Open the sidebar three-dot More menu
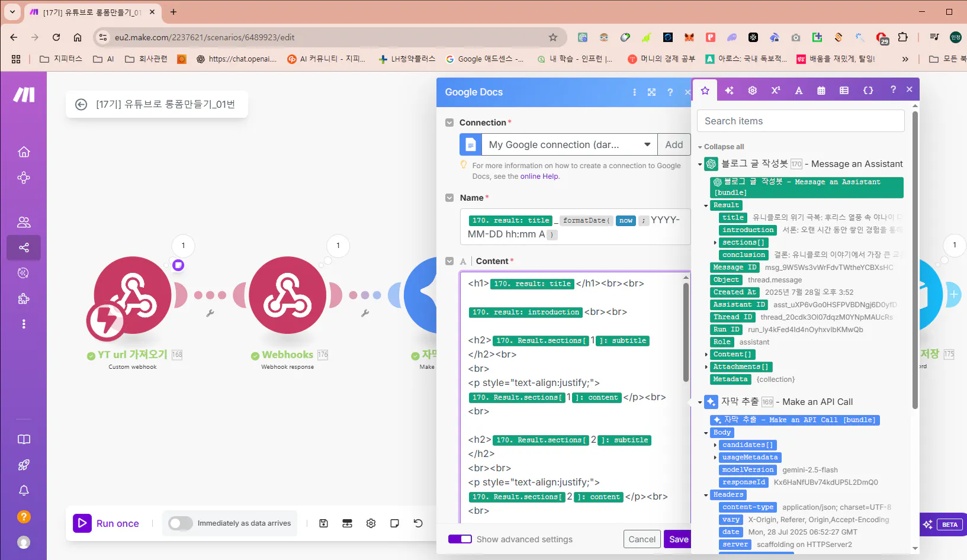Viewport: 967px width, 560px height. click(24, 324)
